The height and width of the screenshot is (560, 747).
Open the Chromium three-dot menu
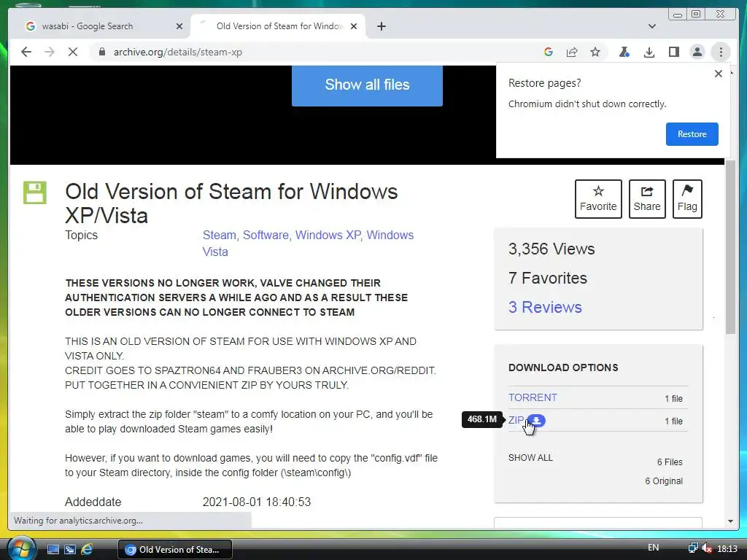(721, 52)
